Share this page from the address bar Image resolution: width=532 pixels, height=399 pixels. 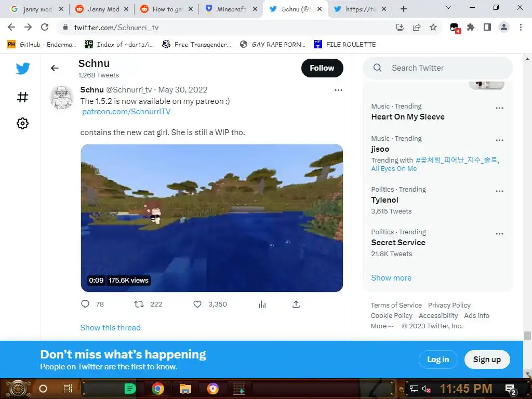point(417,27)
